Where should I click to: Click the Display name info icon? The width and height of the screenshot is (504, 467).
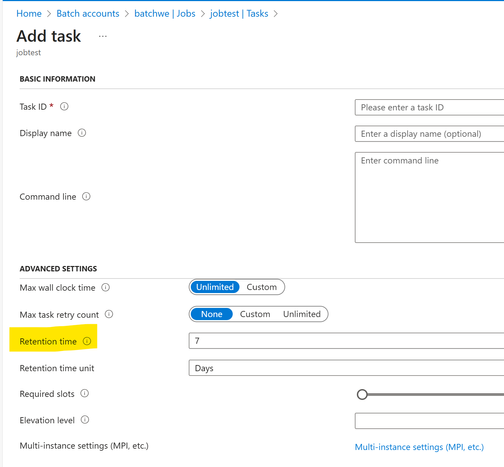(x=82, y=133)
